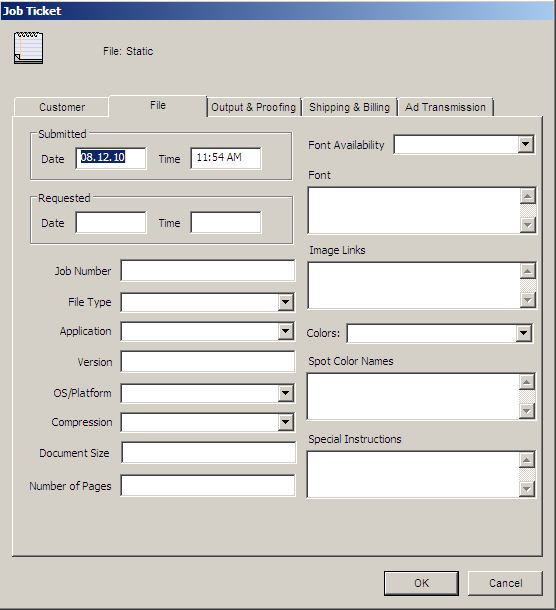Screen dimensions: 556x610
Task: Cancel the Job Ticket dialog
Action: coord(505,583)
